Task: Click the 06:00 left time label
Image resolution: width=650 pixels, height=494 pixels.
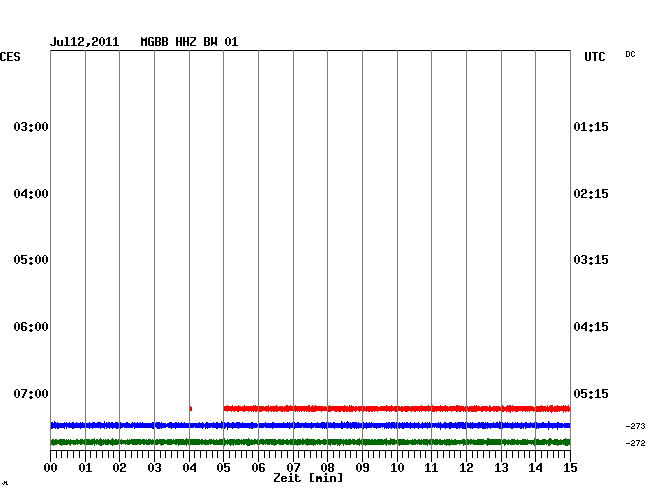Action: tap(31, 327)
